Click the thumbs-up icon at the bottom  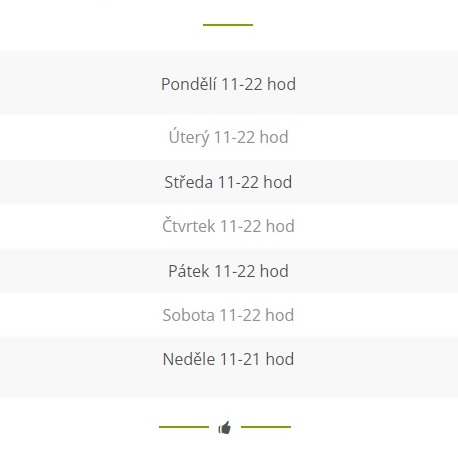[225, 427]
